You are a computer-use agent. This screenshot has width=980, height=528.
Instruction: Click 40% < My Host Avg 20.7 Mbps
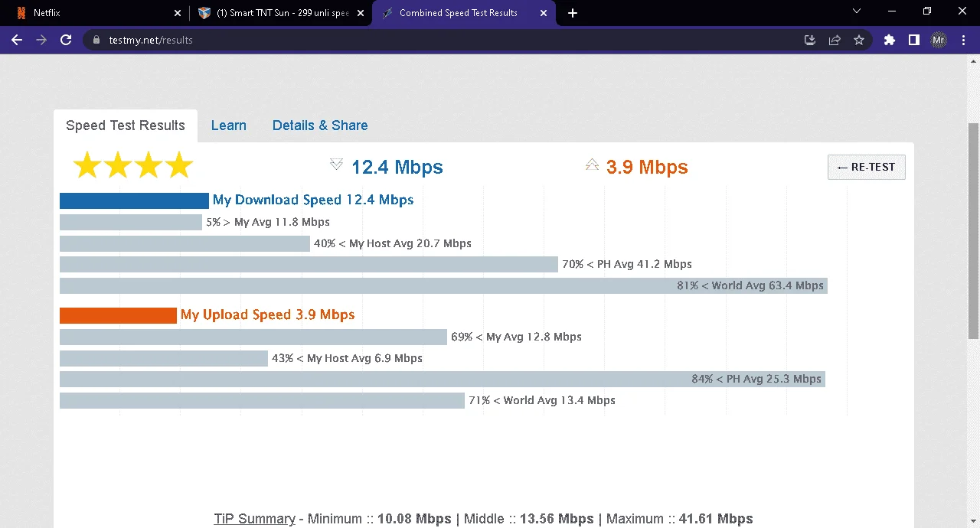click(393, 243)
